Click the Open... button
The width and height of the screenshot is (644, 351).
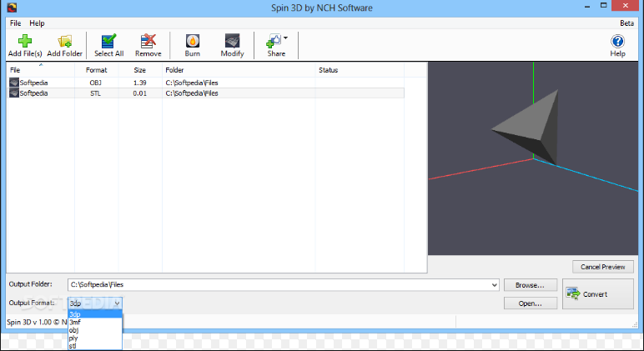point(531,303)
